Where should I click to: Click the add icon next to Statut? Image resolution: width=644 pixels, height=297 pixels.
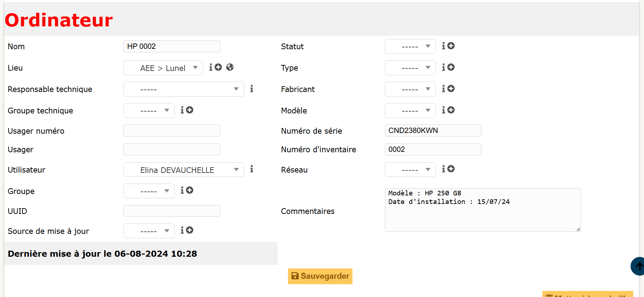[x=451, y=46]
